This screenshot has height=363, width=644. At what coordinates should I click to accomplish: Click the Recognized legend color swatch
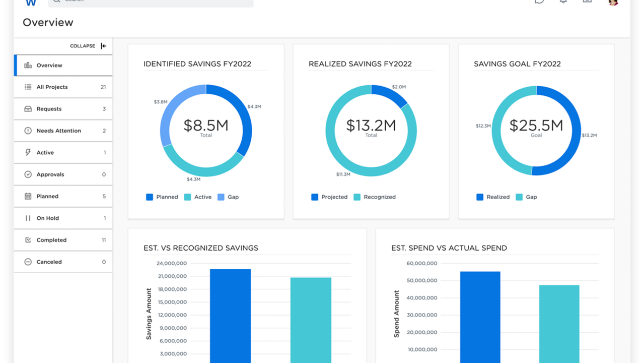click(357, 197)
